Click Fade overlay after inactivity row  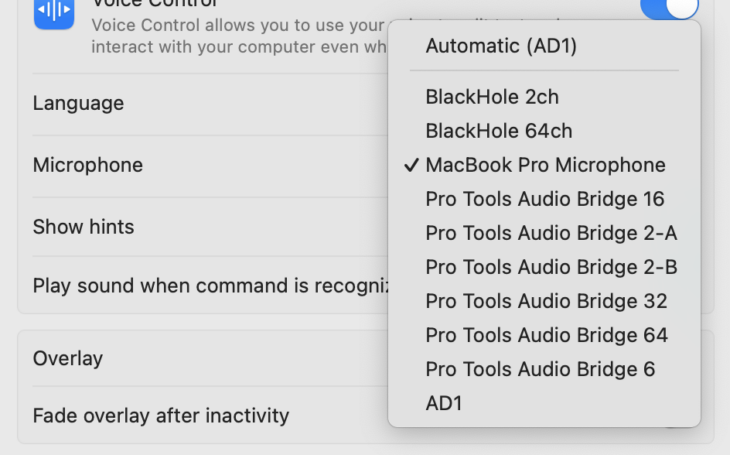(161, 415)
